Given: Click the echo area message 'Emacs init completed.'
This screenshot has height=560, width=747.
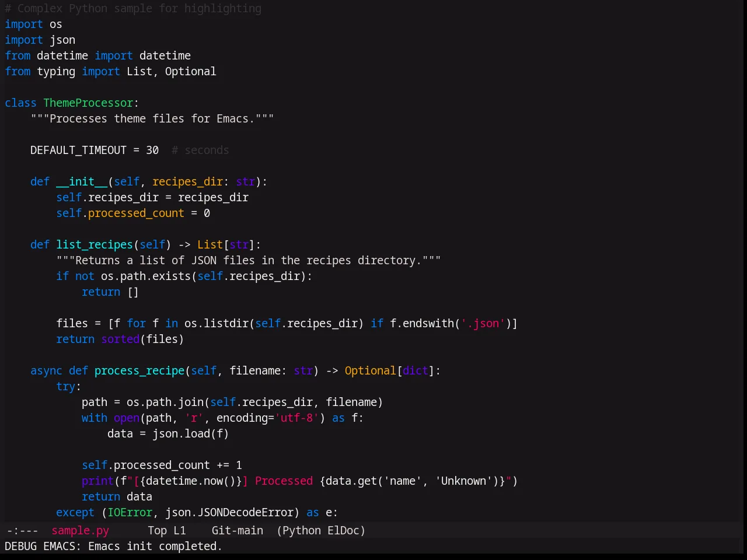Looking at the screenshot, I should [x=155, y=546].
